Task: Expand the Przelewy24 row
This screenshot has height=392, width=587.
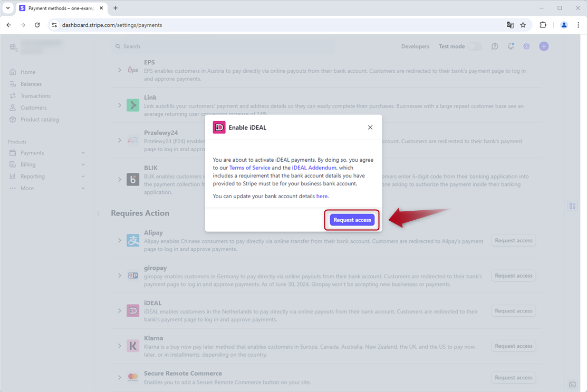Action: (119, 140)
